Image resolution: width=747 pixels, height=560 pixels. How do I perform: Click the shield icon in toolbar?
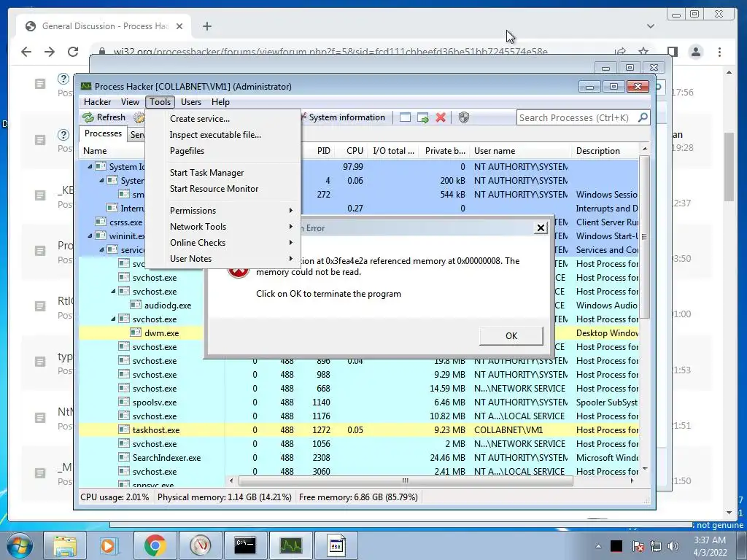[463, 117]
